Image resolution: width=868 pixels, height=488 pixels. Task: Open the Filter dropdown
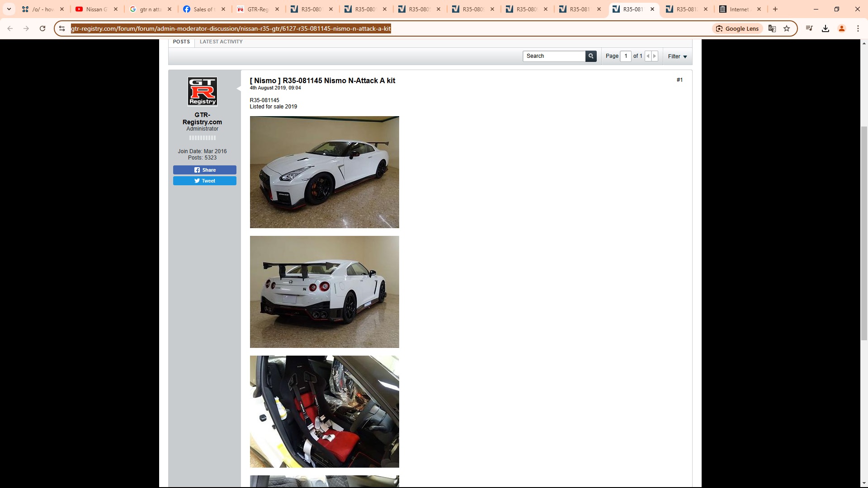677,56
